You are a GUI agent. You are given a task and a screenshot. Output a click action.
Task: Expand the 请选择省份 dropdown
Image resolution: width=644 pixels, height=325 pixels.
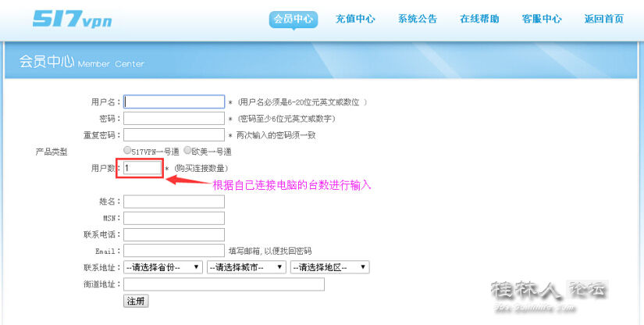click(163, 267)
